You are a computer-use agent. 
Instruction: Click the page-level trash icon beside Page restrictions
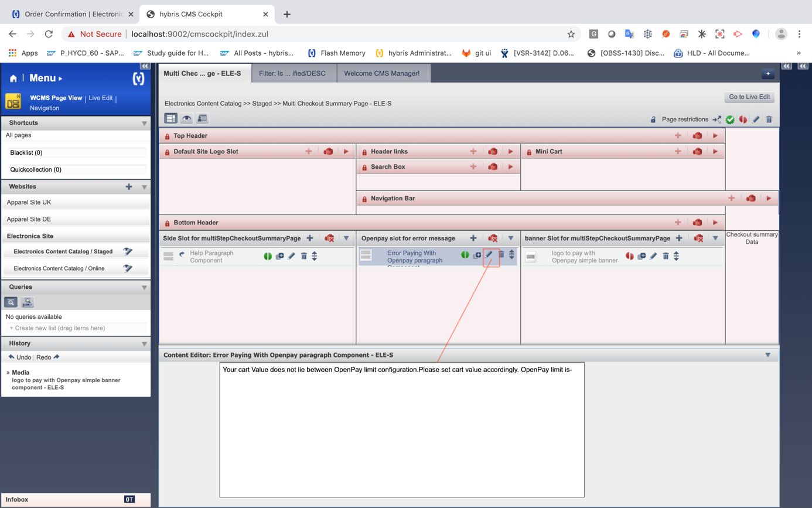[x=769, y=120]
